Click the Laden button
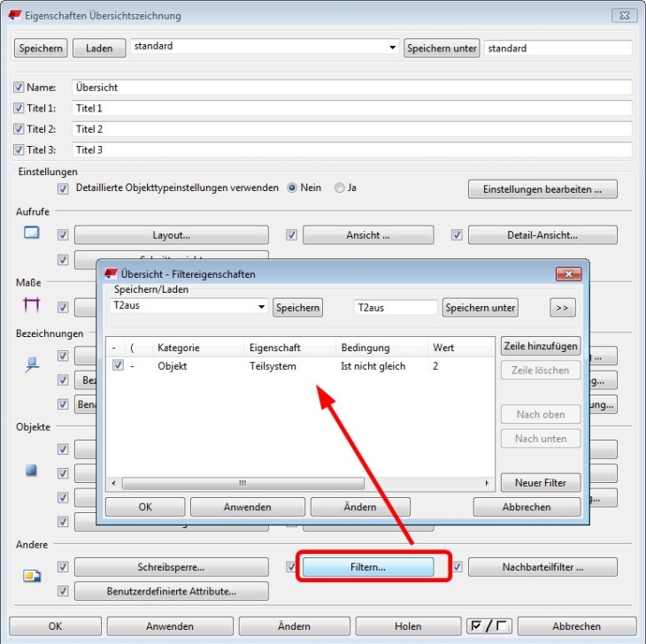The width and height of the screenshot is (646, 644). point(99,48)
